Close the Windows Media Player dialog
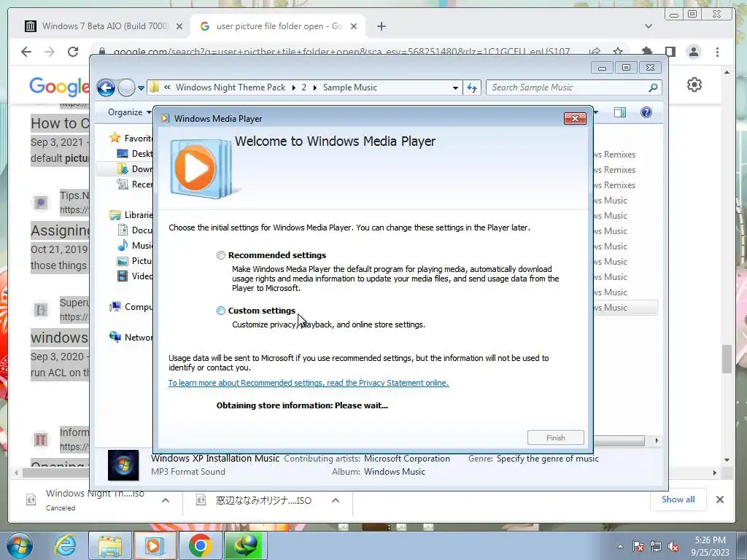The width and height of the screenshot is (747, 560). coord(575,119)
